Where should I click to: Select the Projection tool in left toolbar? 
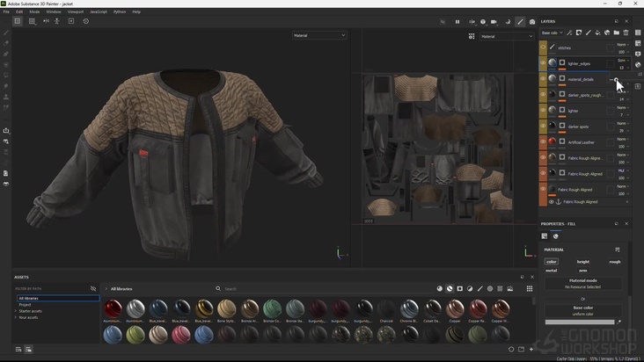pos(6,54)
